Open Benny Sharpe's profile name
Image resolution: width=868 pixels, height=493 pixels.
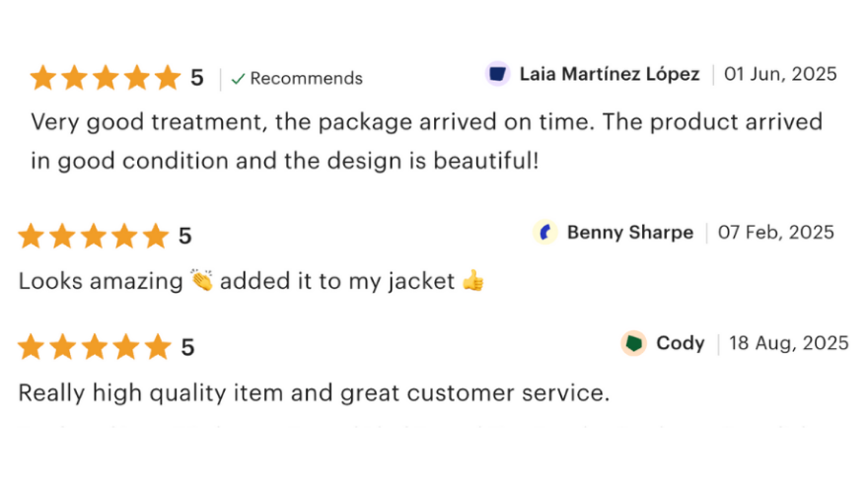[x=629, y=233]
